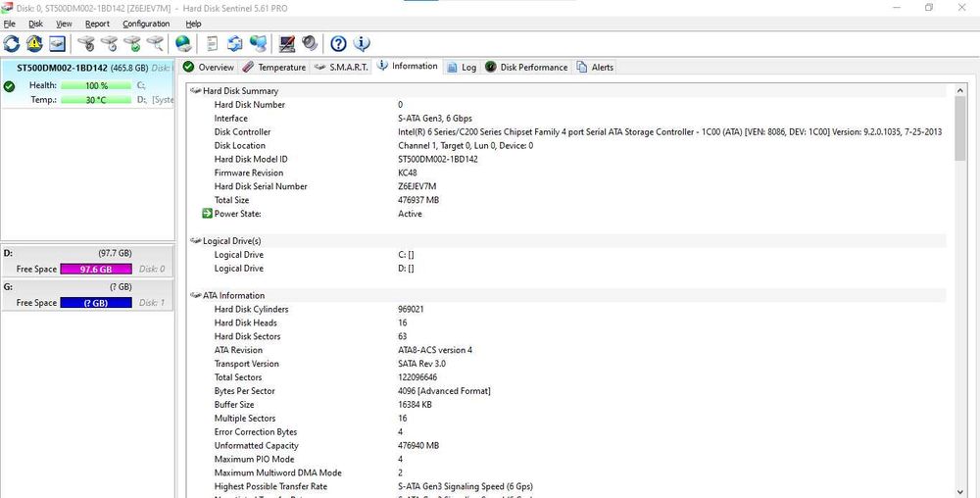Open the Report menu
This screenshot has width=980, height=498.
pyautogui.click(x=97, y=24)
